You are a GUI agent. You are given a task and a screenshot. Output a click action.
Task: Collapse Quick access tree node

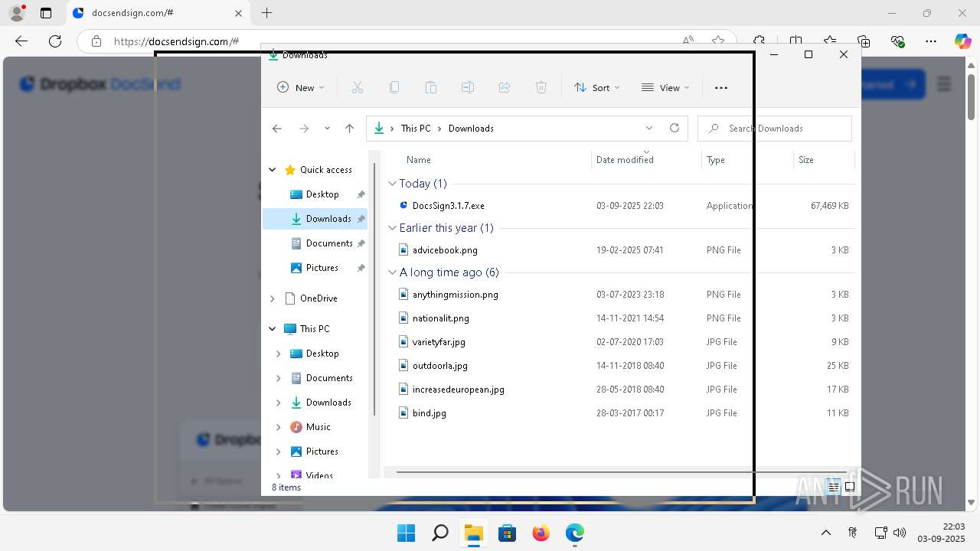click(273, 170)
